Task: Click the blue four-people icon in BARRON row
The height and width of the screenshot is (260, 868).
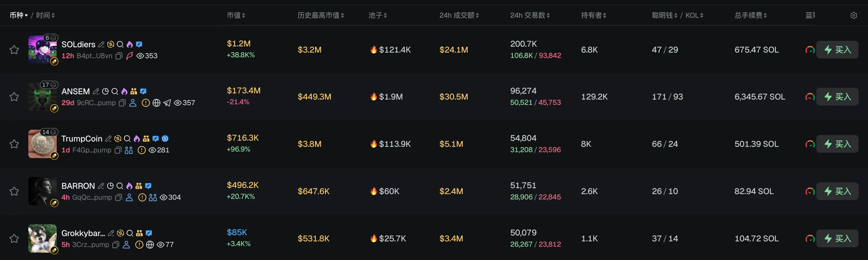Action: pyautogui.click(x=153, y=197)
